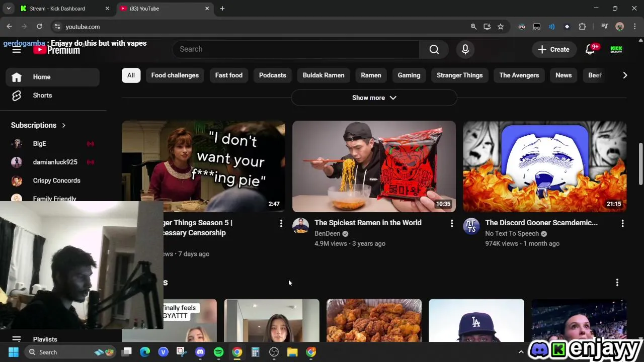
Task: Click the Shorts icon in sidebar
Action: tap(17, 96)
